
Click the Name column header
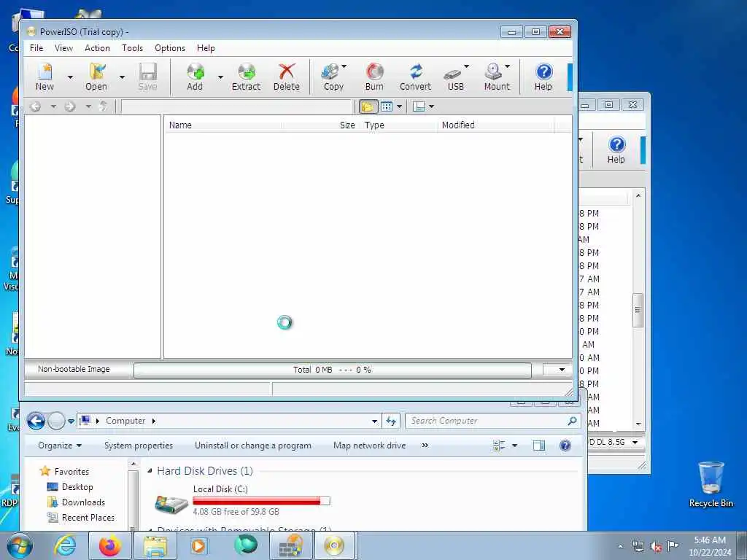click(223, 125)
